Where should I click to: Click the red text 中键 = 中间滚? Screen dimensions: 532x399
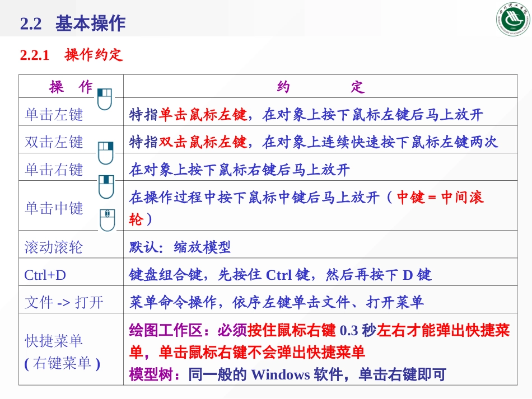[440, 197]
